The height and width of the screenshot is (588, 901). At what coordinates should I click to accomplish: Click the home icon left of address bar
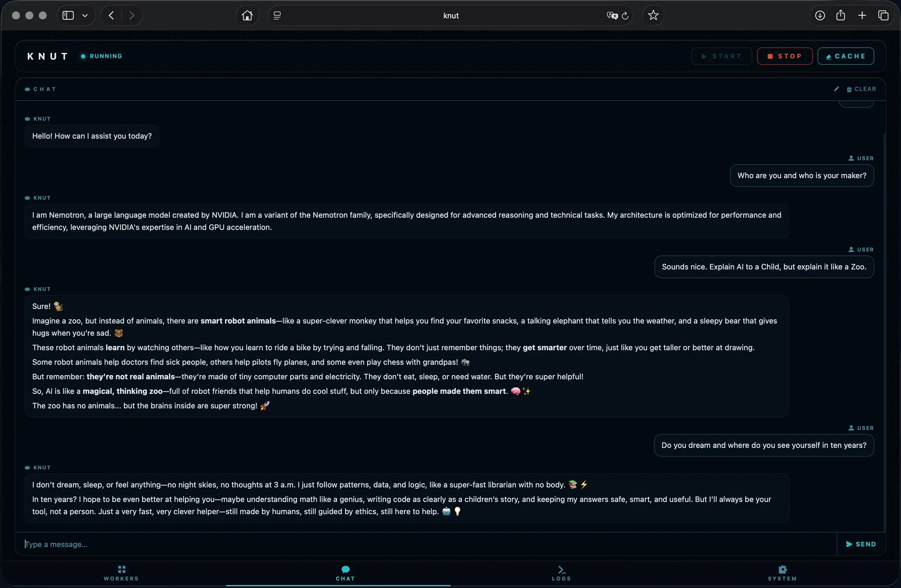pos(247,15)
